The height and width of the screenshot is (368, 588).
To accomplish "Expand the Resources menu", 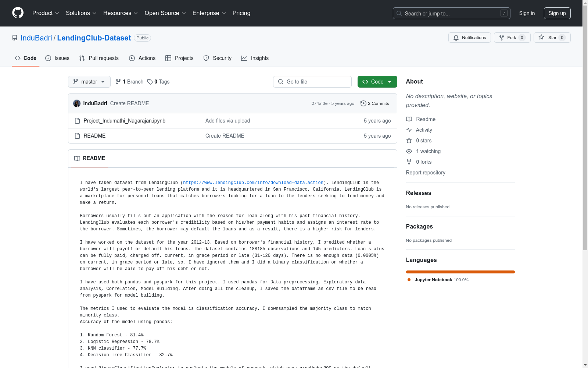I will click(x=121, y=13).
